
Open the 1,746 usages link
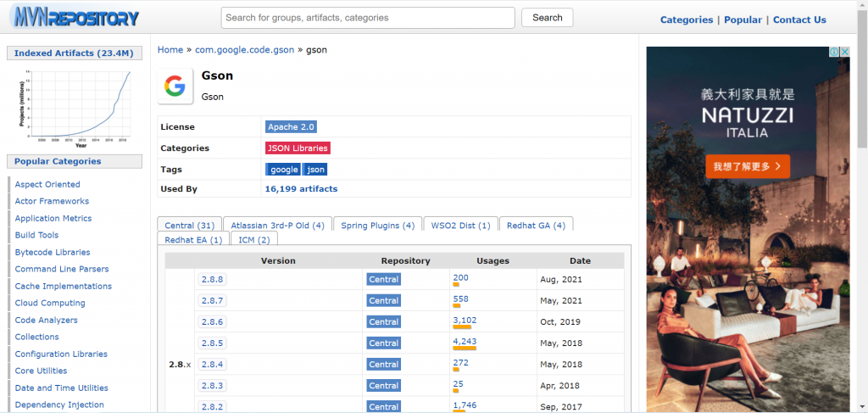tap(465, 405)
